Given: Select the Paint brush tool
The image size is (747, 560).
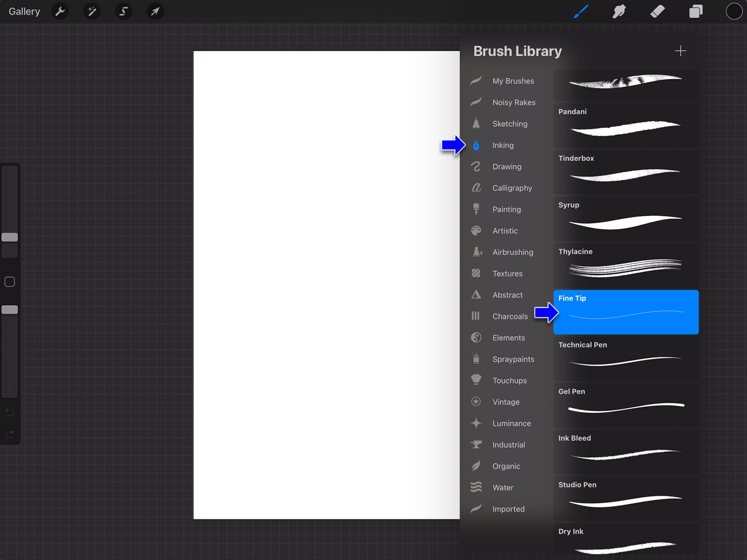Looking at the screenshot, I should tap(581, 11).
